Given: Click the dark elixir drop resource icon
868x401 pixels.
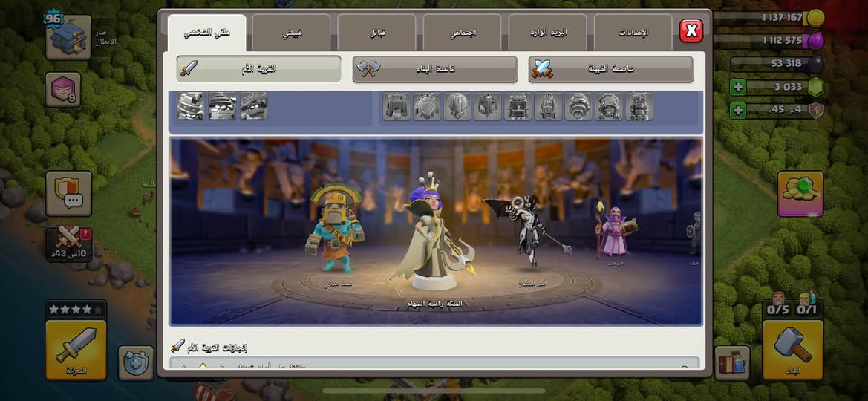Looking at the screenshot, I should coord(816,65).
